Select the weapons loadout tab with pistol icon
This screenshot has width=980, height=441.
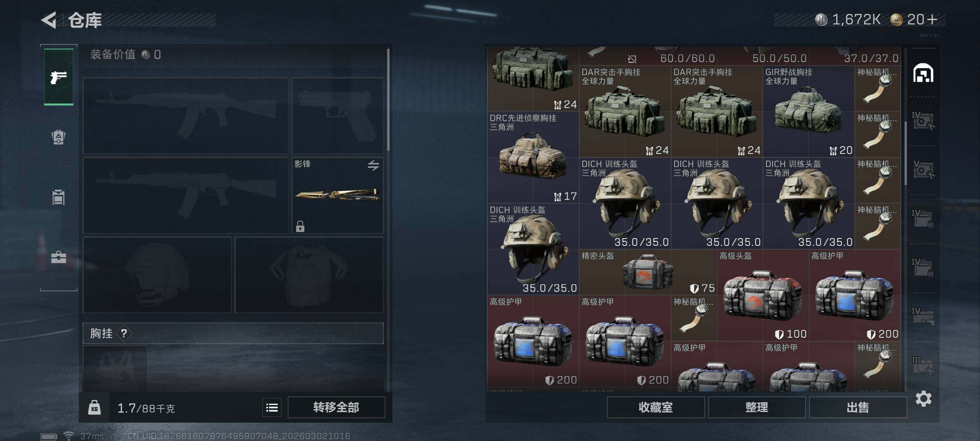click(x=59, y=77)
